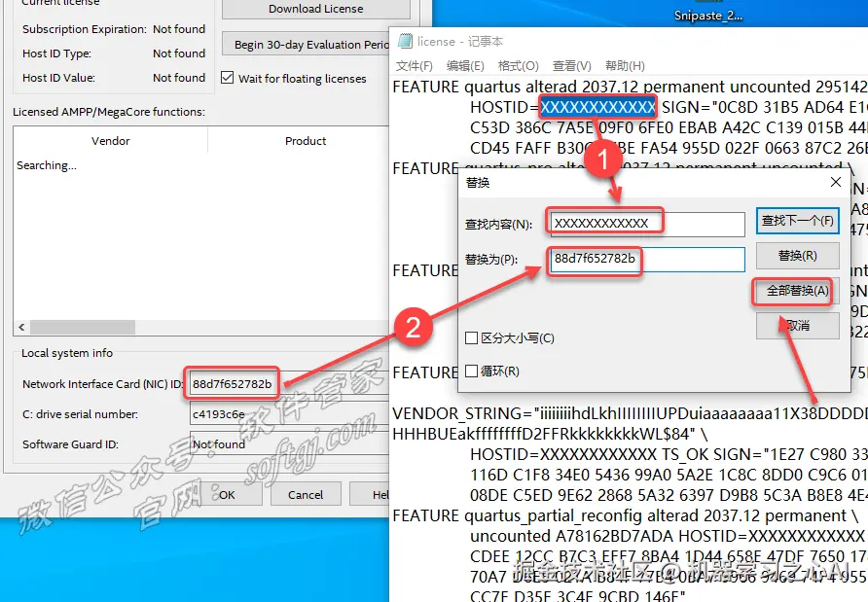The width and height of the screenshot is (868, 602).
Task: Click the left scroll arrow of functions list
Action: pos(21,327)
